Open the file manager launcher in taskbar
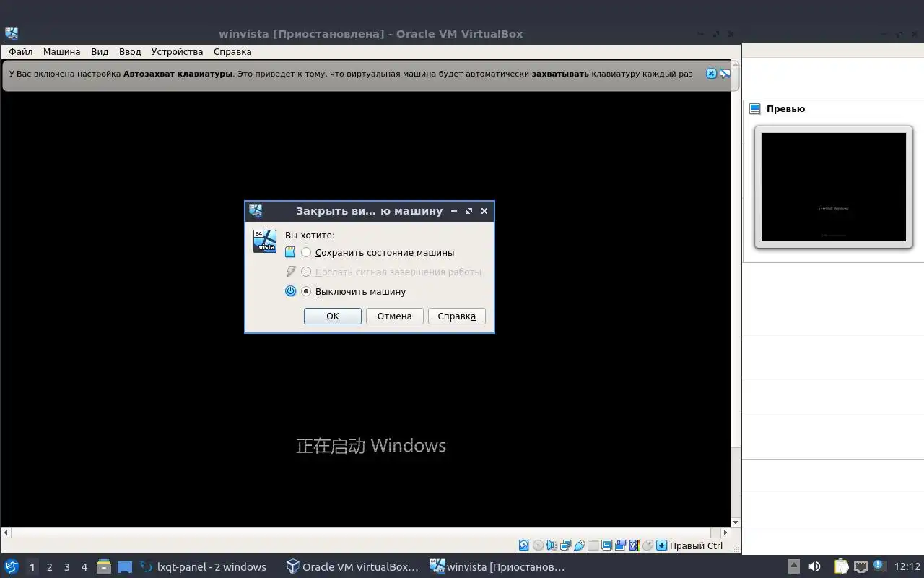This screenshot has width=924, height=578. [x=103, y=566]
